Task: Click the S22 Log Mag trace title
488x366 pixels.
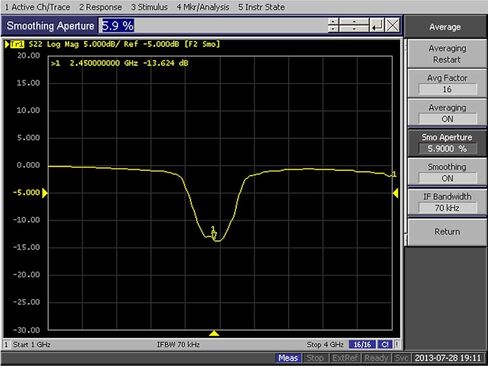Action: 54,44
